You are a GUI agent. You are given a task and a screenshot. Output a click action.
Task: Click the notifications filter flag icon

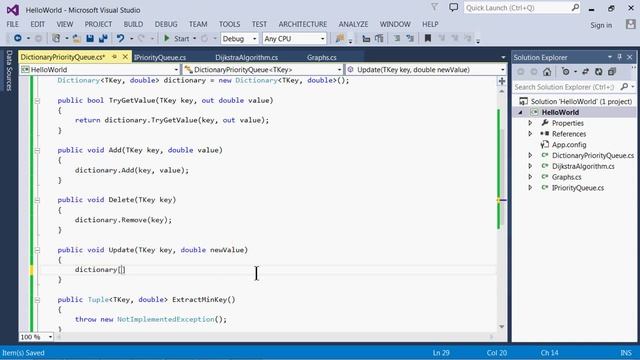(435, 7)
